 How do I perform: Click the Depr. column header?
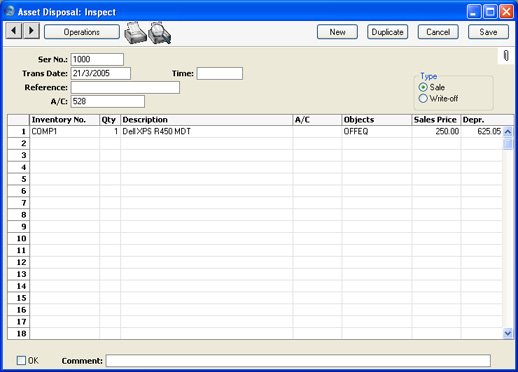click(x=487, y=120)
